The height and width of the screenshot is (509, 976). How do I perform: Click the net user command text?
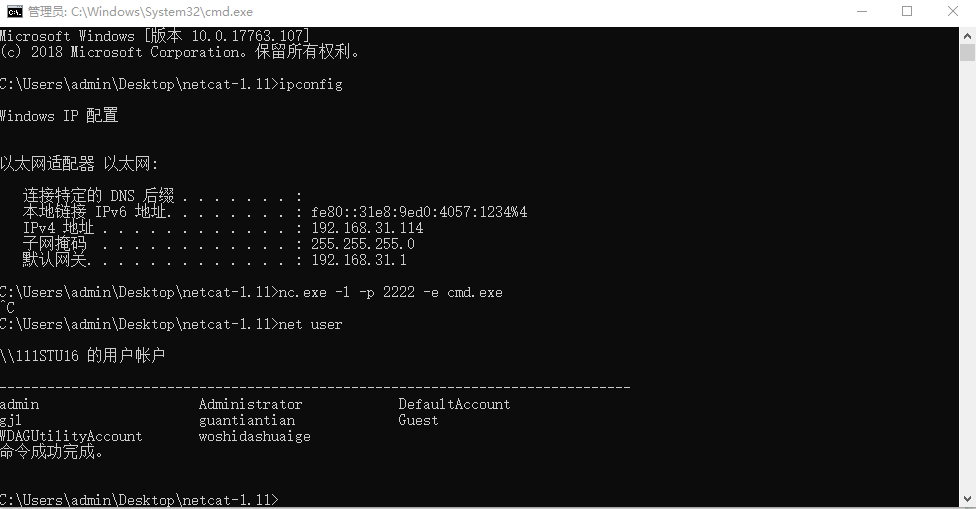(x=310, y=324)
